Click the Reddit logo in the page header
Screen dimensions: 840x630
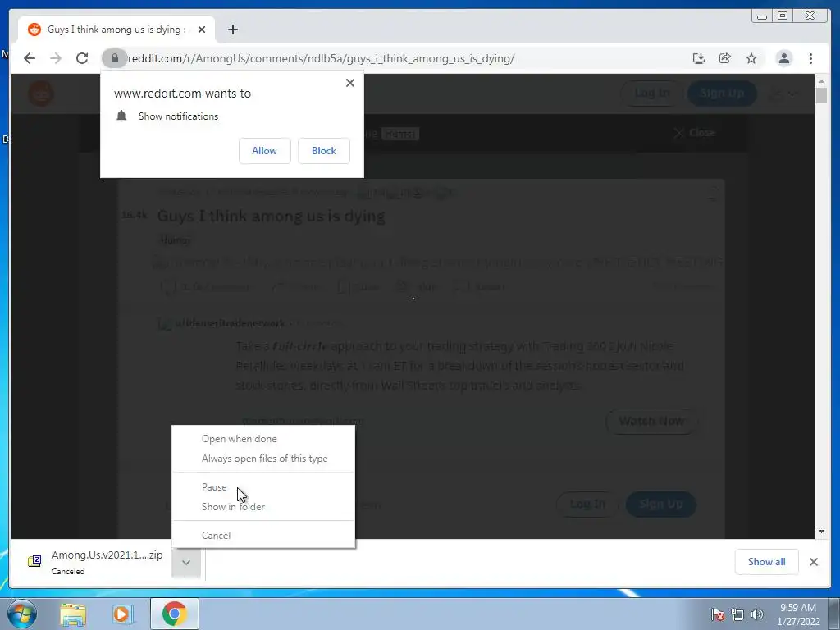tap(41, 94)
